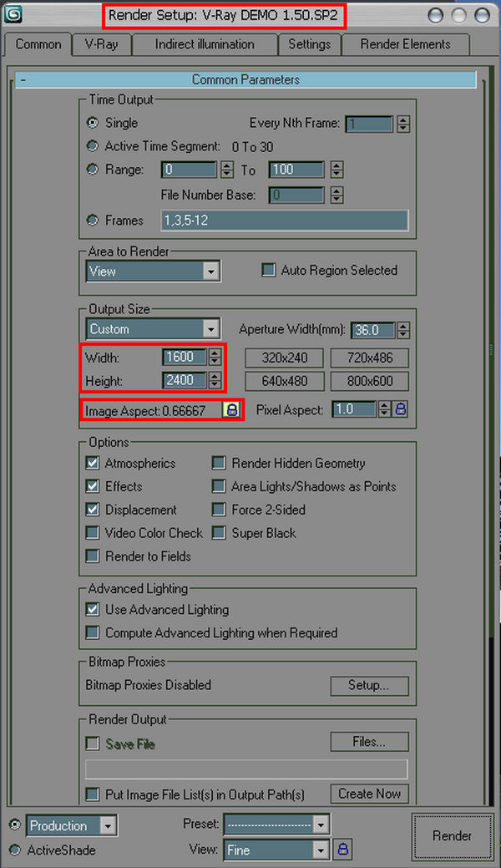Click the Every Nth Frame spinner

point(403,124)
